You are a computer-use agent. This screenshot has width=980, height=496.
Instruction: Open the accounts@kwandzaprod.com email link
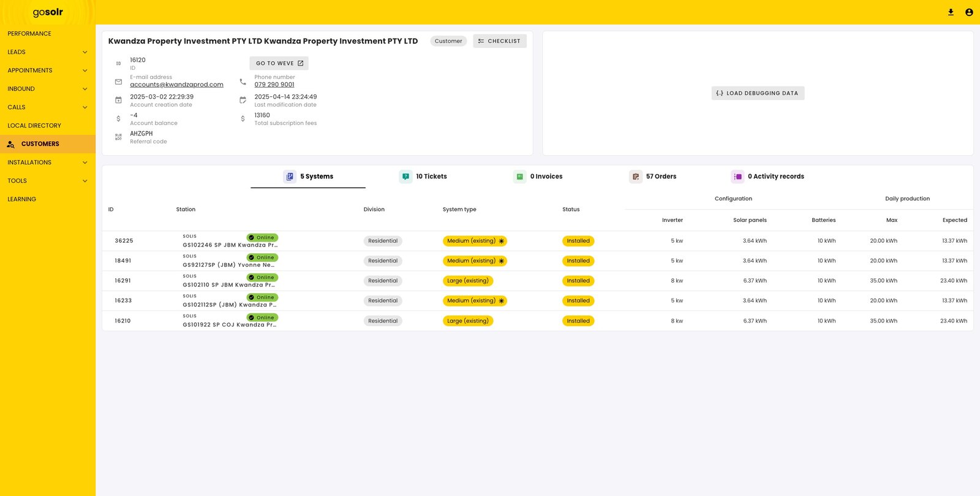tap(176, 85)
